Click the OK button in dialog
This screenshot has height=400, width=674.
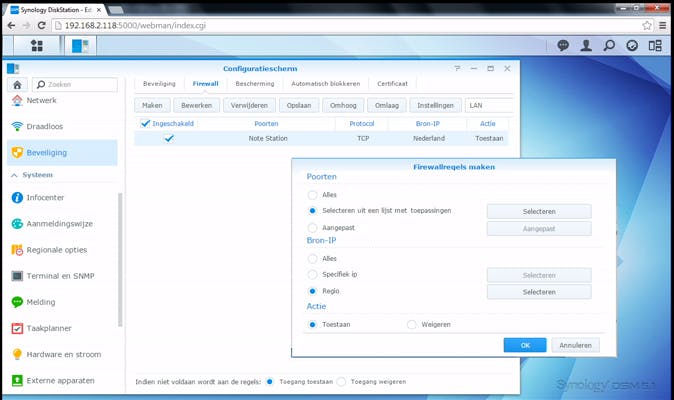tap(525, 345)
